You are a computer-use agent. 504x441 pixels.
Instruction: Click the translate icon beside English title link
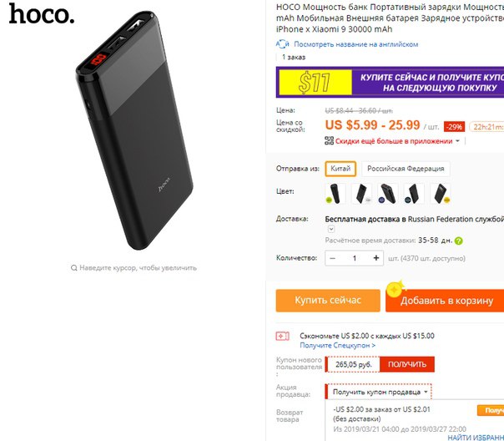pyautogui.click(x=282, y=44)
